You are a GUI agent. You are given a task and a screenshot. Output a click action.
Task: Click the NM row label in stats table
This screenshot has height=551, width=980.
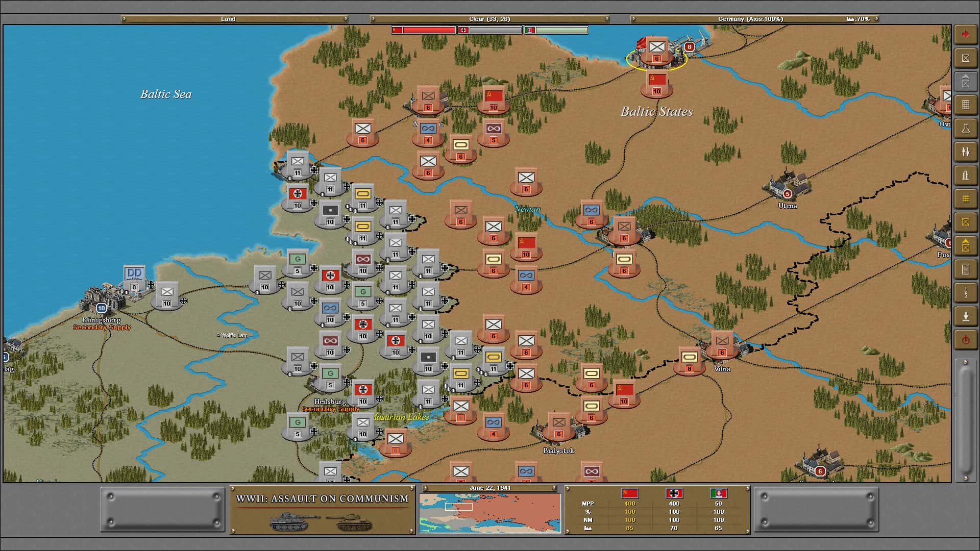(587, 520)
